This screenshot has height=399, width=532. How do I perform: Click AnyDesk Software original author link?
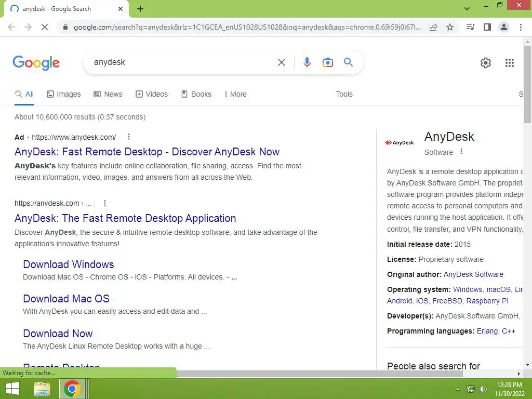[473, 274]
